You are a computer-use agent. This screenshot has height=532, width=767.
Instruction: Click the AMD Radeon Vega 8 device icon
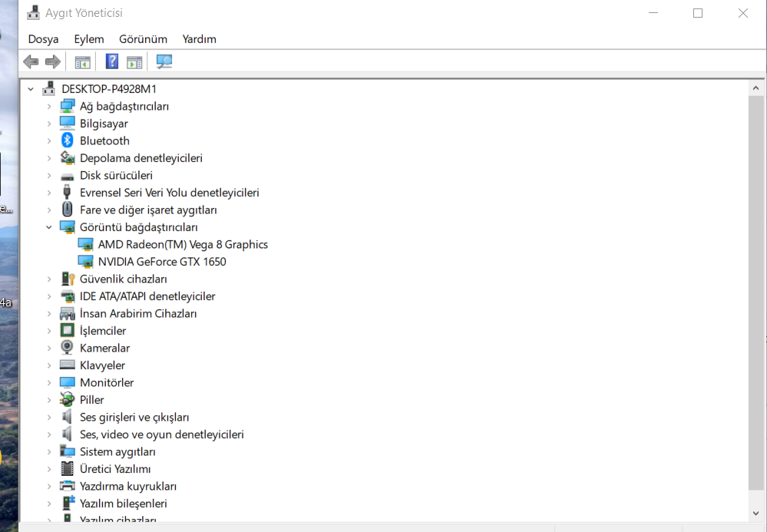85,244
